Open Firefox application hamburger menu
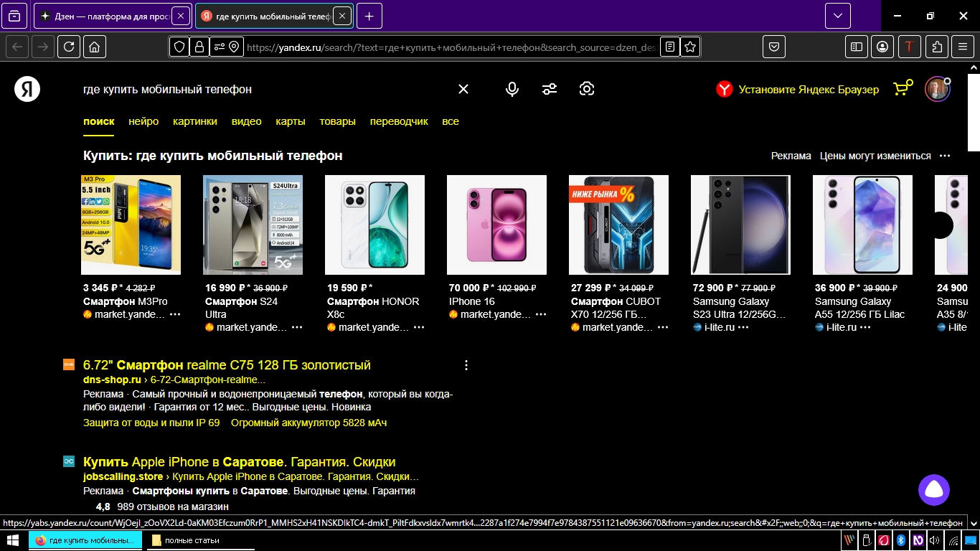Image resolution: width=980 pixels, height=551 pixels. coord(963,47)
